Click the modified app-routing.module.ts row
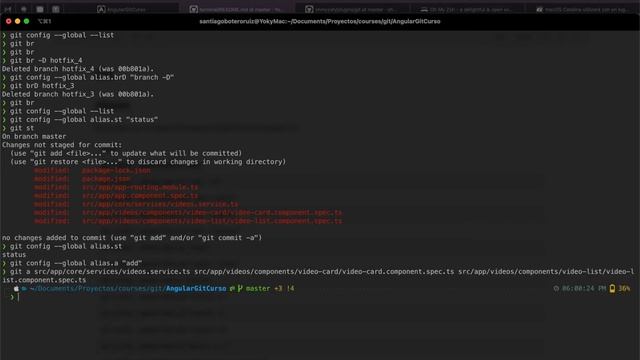Image resolution: width=640 pixels, height=360 pixels. pos(116,187)
